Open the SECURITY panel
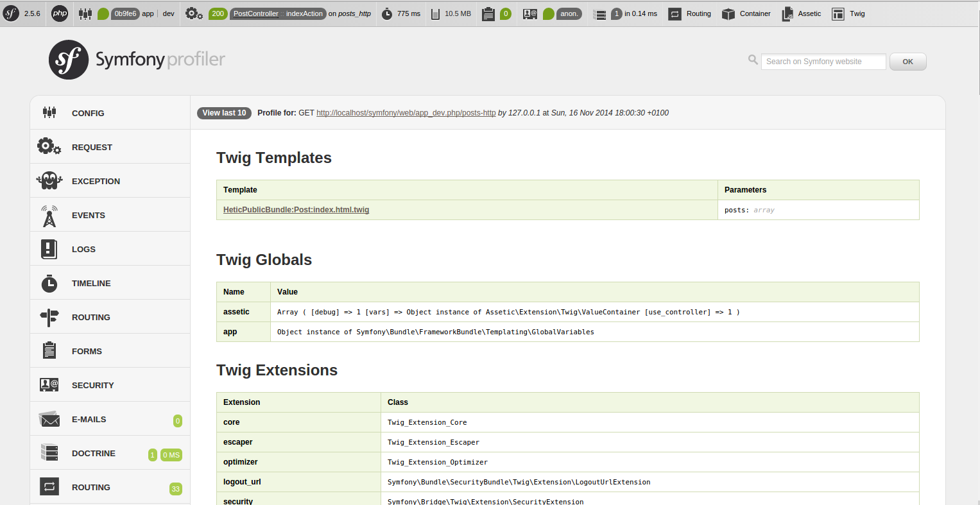This screenshot has height=505, width=980. (x=110, y=385)
